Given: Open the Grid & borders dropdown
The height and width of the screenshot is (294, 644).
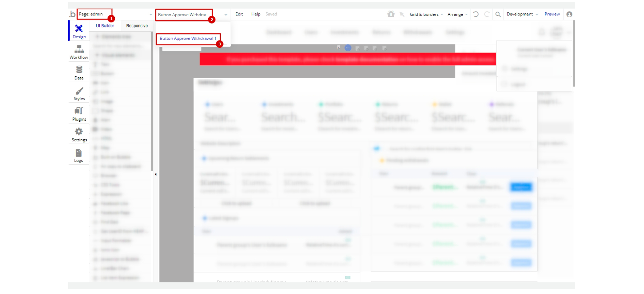Looking at the screenshot, I should click(x=426, y=14).
